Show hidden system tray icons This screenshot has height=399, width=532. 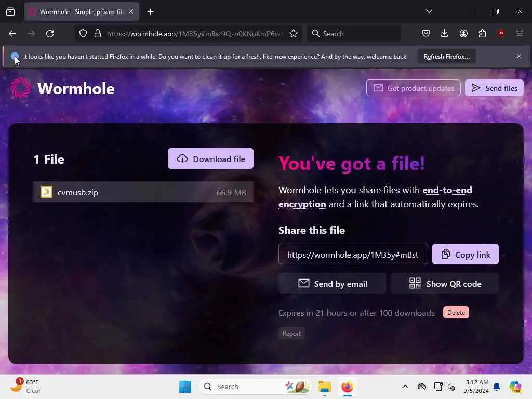pyautogui.click(x=405, y=387)
